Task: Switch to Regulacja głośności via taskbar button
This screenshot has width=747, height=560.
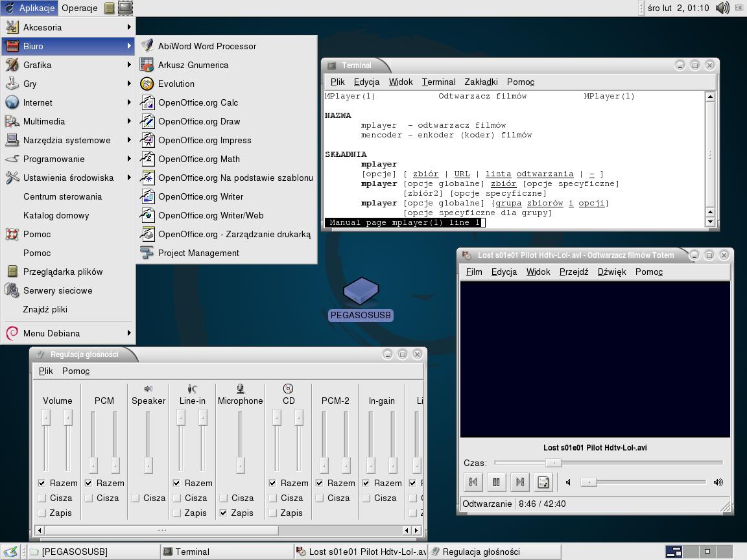Action: 494,552
